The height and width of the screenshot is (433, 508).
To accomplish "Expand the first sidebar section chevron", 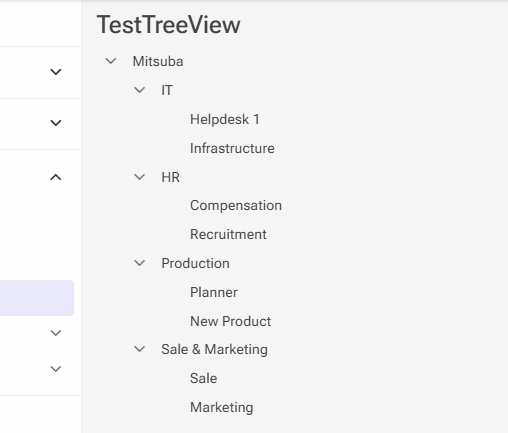I will [x=56, y=72].
